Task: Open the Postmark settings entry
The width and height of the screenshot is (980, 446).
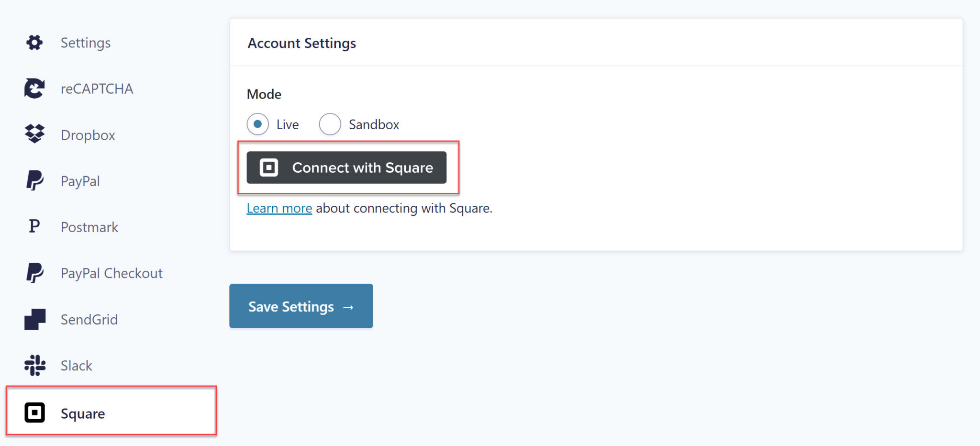Action: click(x=89, y=226)
